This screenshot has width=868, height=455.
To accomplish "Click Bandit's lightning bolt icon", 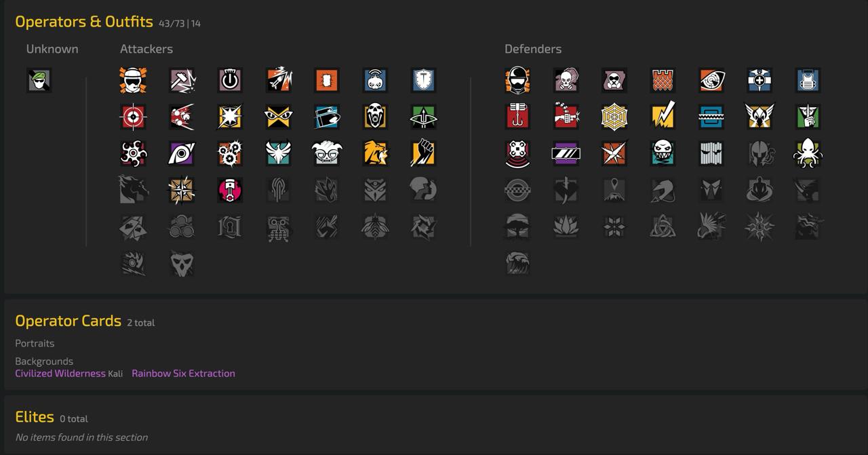I will (x=663, y=117).
